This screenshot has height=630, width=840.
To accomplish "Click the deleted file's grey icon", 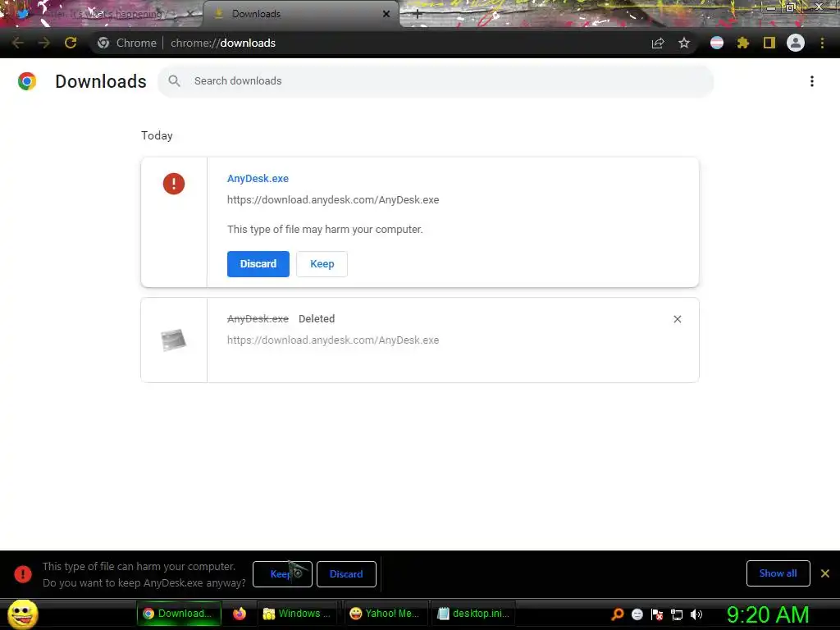I will pyautogui.click(x=174, y=340).
